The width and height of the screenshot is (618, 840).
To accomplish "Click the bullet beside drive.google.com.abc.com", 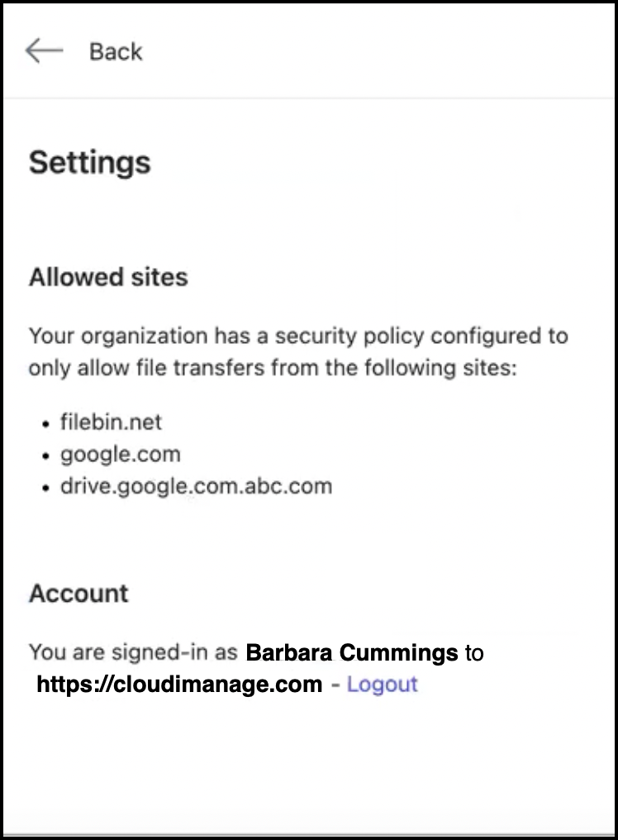I will point(46,487).
